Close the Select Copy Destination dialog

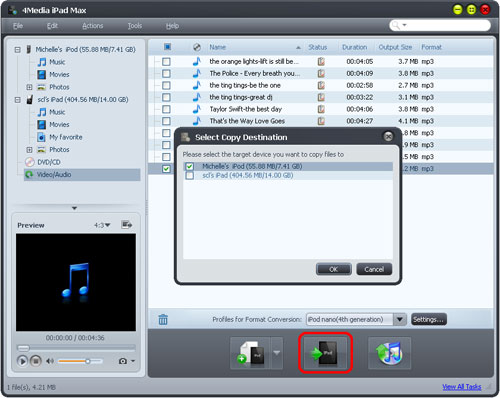(x=388, y=137)
